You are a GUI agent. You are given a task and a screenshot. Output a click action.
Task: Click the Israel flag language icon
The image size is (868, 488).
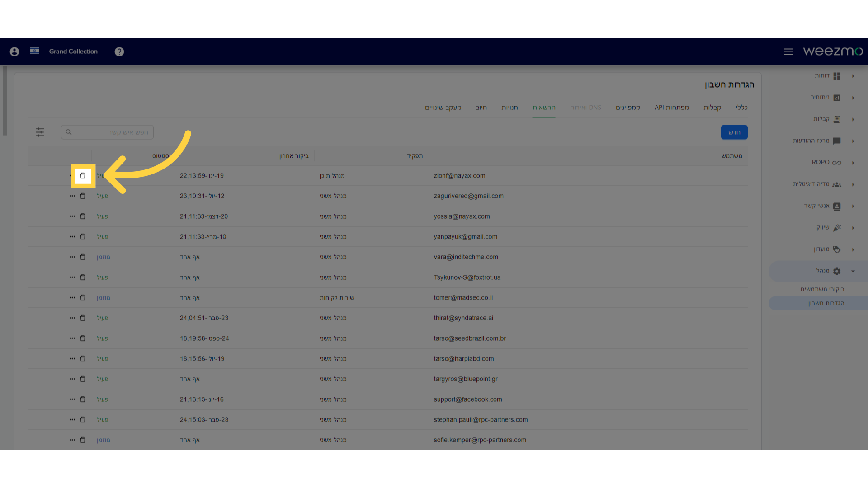[x=34, y=51]
